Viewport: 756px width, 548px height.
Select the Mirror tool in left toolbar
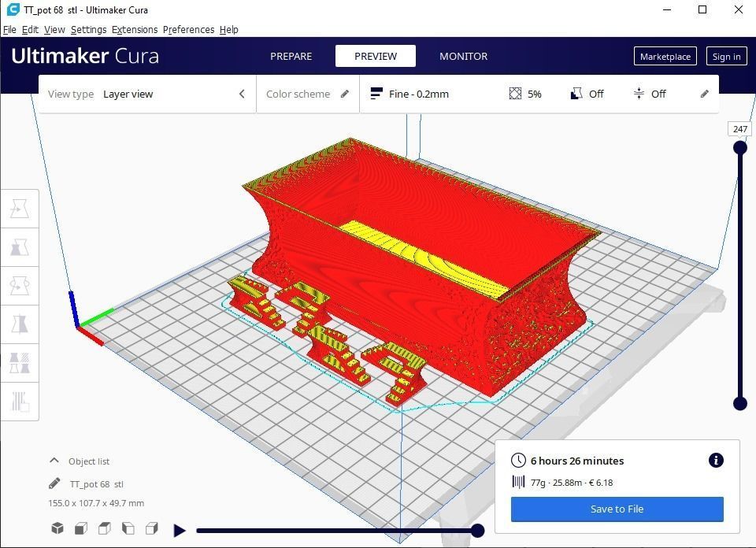coord(19,324)
